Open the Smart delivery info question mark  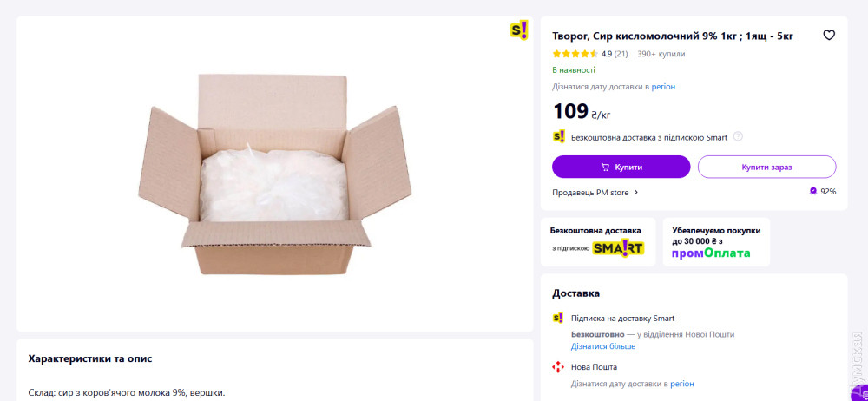738,136
